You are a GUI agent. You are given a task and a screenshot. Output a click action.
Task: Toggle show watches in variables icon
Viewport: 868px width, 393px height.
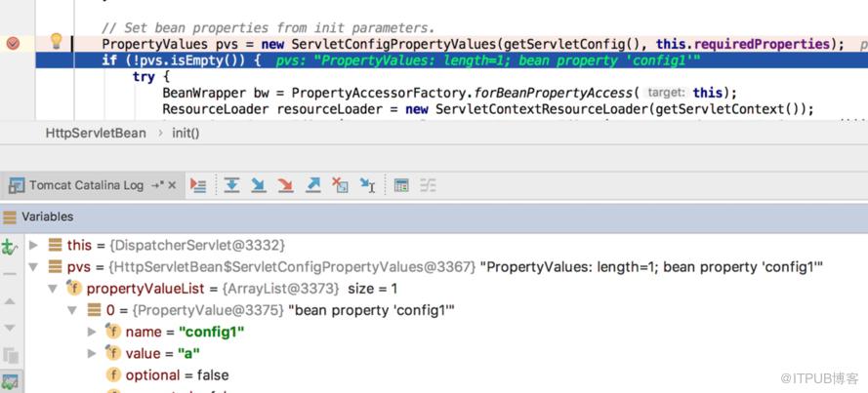(10, 381)
